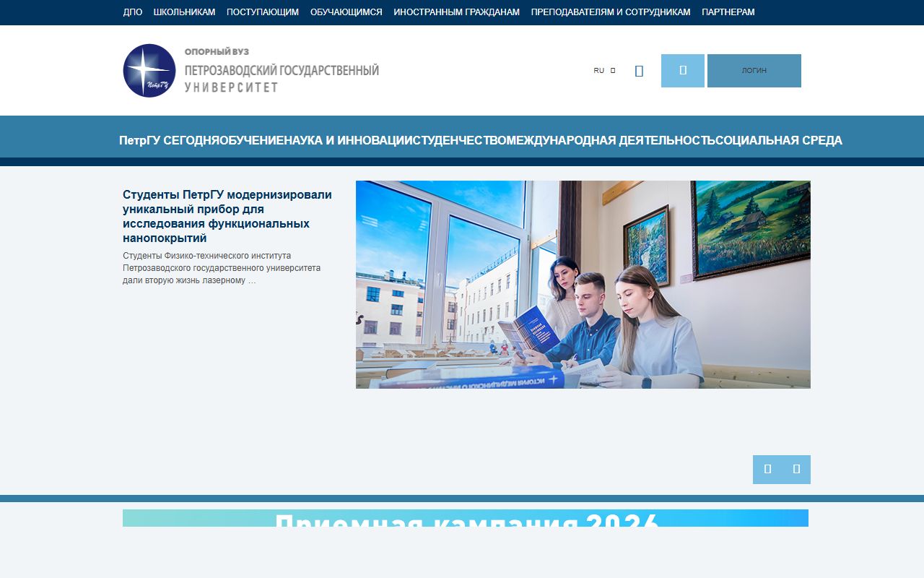Click the students reading photo in slider
Viewport: 924px width, 578px height.
click(x=583, y=285)
